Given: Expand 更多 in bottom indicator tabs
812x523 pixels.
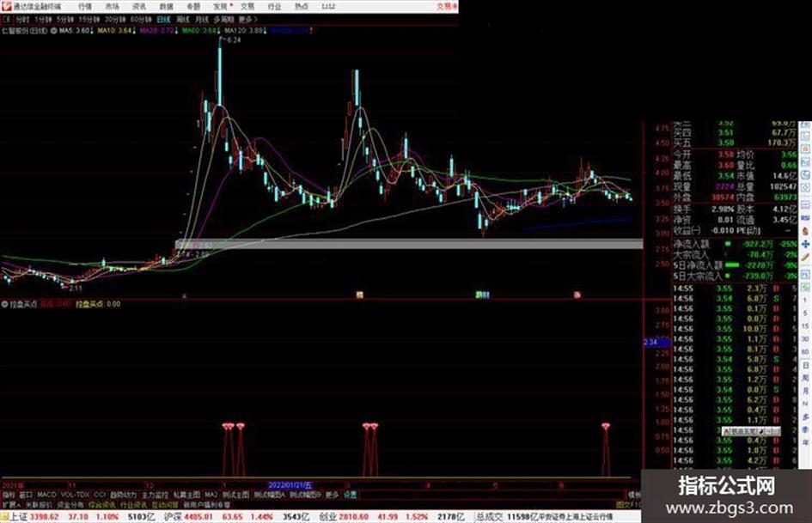Looking at the screenshot, I should [x=332, y=495].
